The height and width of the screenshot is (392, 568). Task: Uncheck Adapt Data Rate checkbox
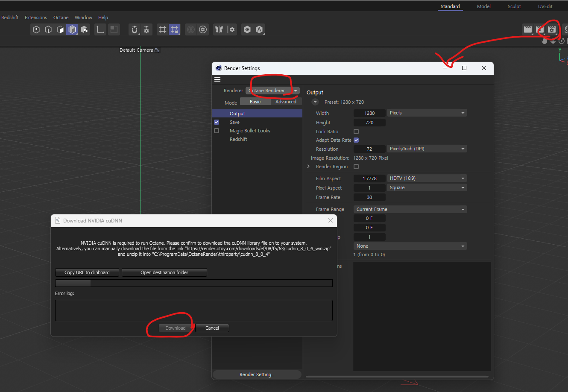pos(356,140)
